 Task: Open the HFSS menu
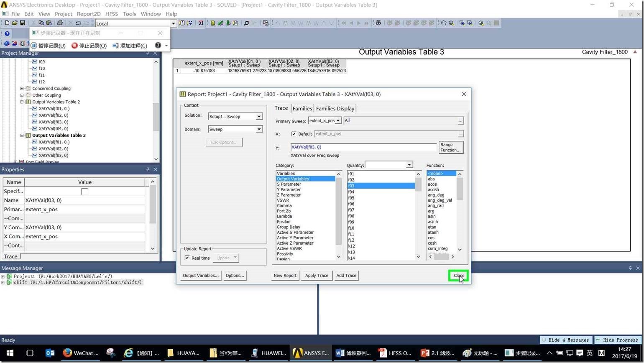pyautogui.click(x=111, y=14)
